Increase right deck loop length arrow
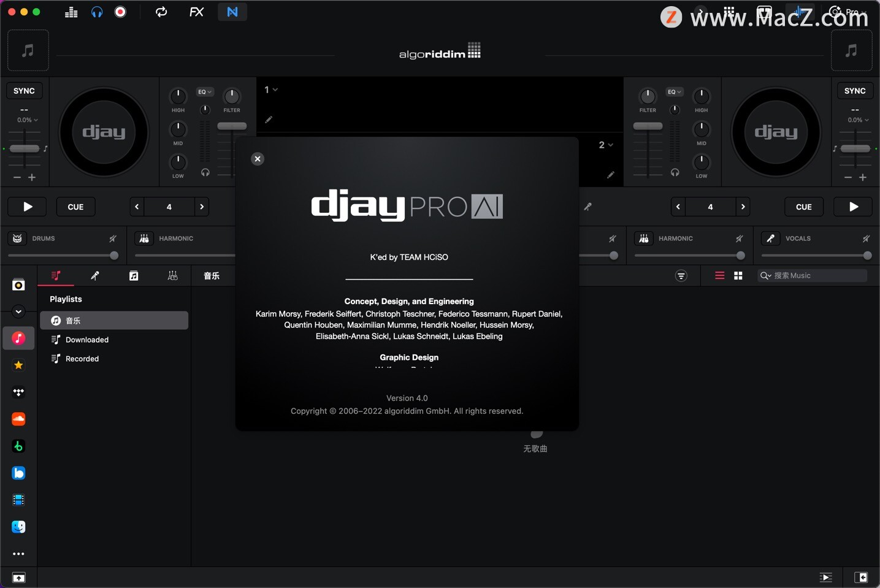Viewport: 880px width, 588px height. [743, 207]
